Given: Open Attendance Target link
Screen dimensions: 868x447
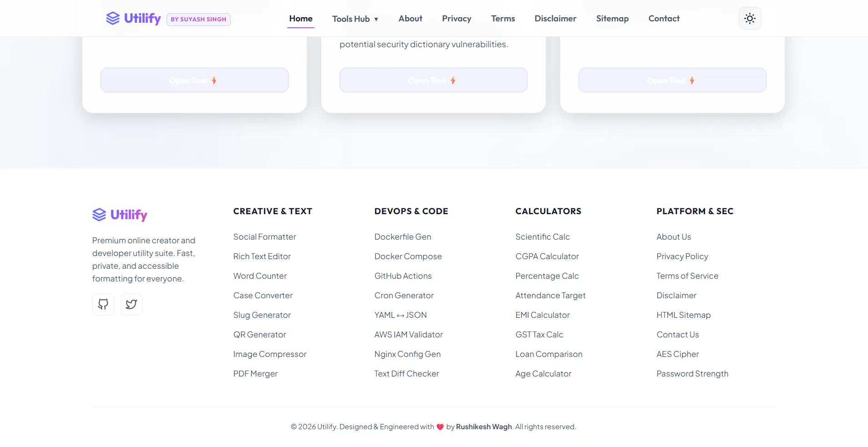Looking at the screenshot, I should [x=550, y=296].
